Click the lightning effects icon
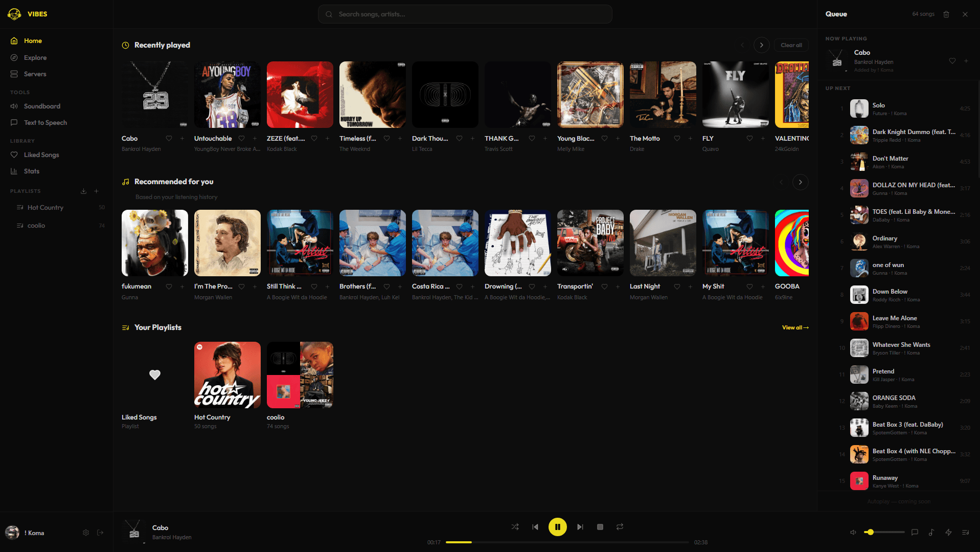The width and height of the screenshot is (980, 552). point(949,532)
